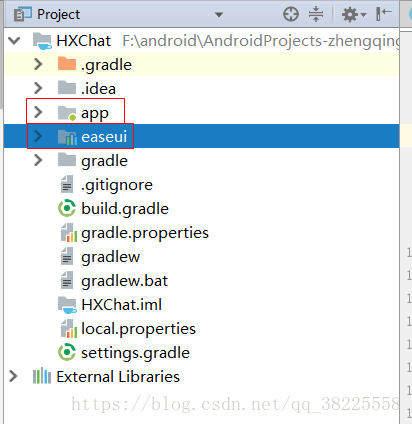Image resolution: width=412 pixels, height=424 pixels.
Task: Click the Project view title label
Action: coord(58,14)
